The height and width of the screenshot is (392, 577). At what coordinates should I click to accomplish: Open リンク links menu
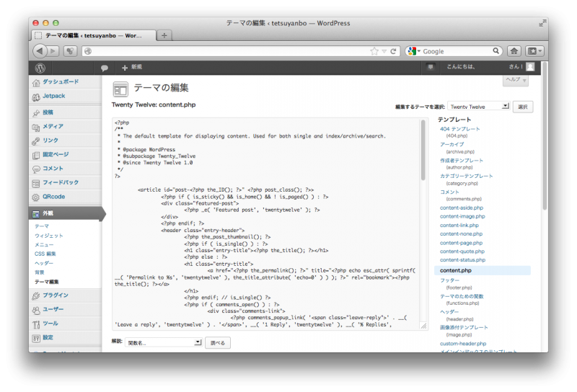coord(50,141)
